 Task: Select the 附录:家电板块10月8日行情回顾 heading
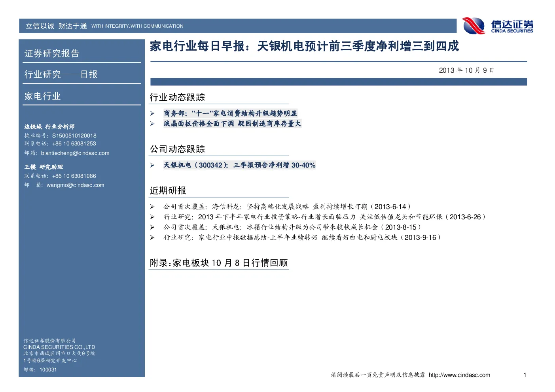coord(219,263)
